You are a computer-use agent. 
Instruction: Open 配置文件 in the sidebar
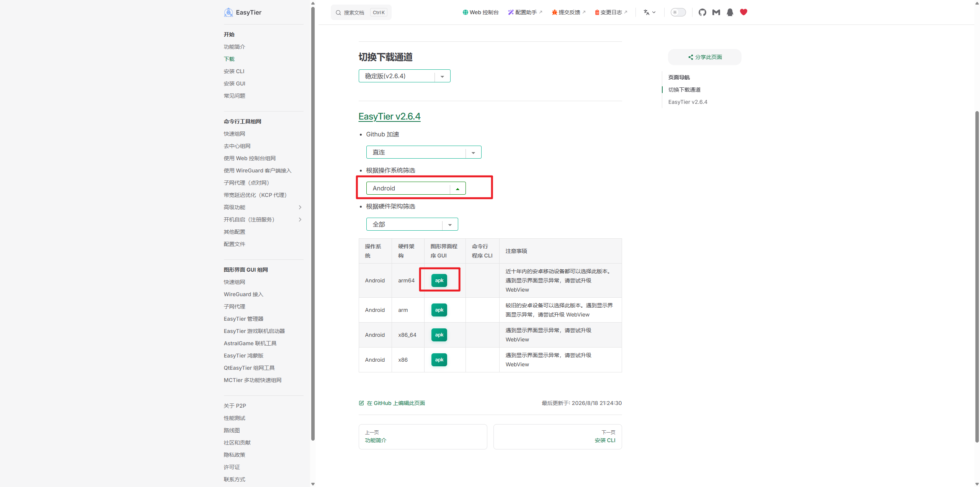[234, 244]
